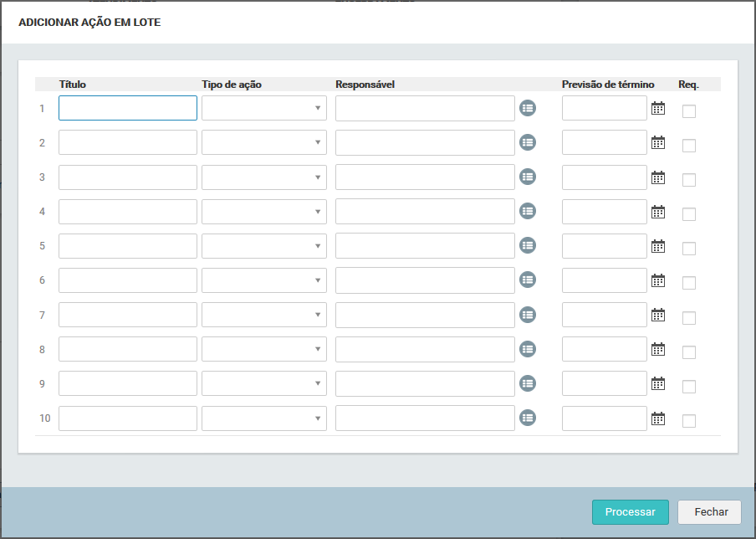Click the Responsável text field in row 1

point(425,108)
